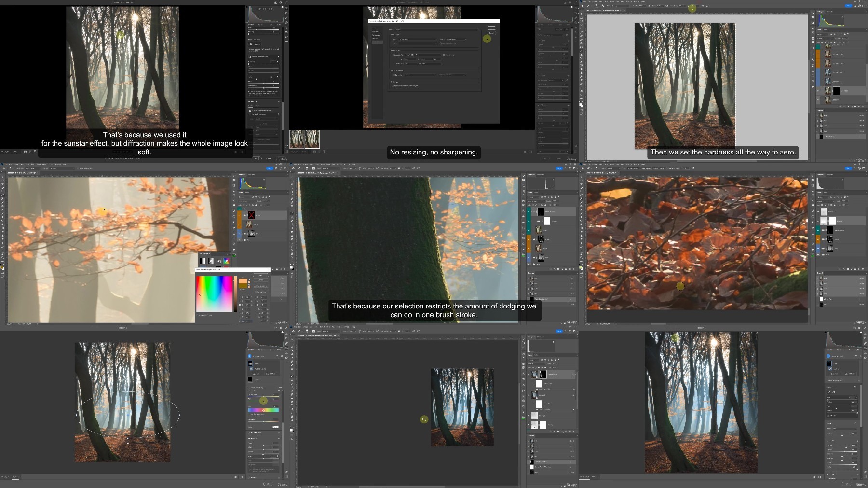
Task: Toggle the RGB channel eye in the hardness-caption frame
Action: click(817, 115)
